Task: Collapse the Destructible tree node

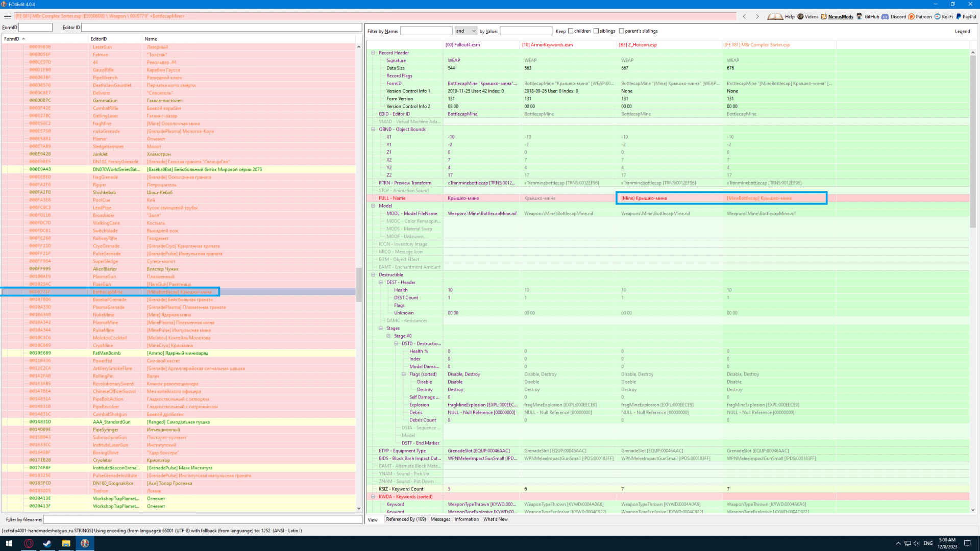Action: (373, 274)
